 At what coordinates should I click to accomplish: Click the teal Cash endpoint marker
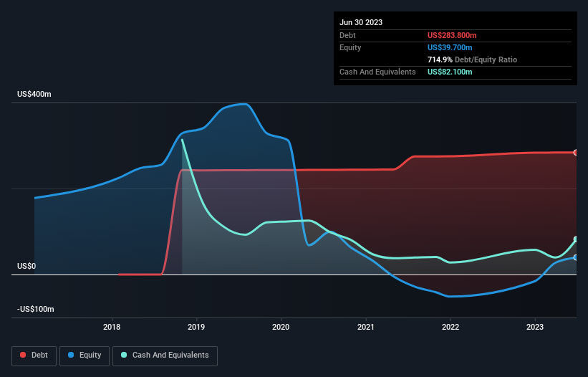click(576, 239)
